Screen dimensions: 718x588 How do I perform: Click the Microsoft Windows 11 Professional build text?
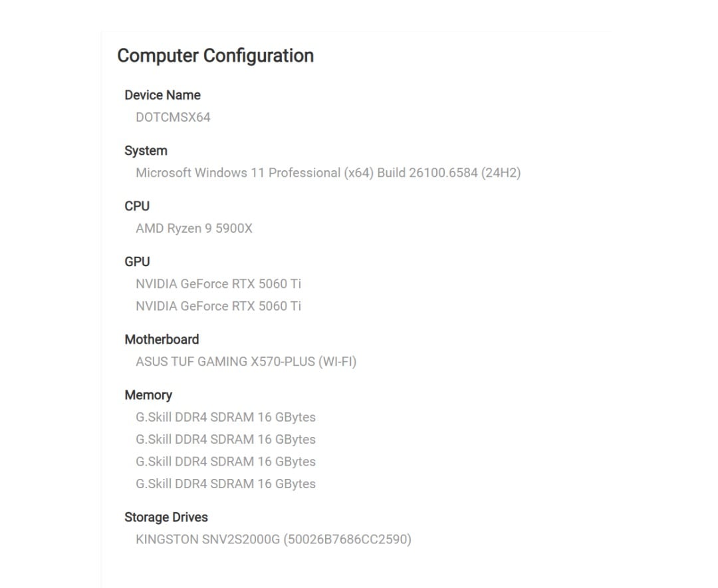(x=328, y=173)
